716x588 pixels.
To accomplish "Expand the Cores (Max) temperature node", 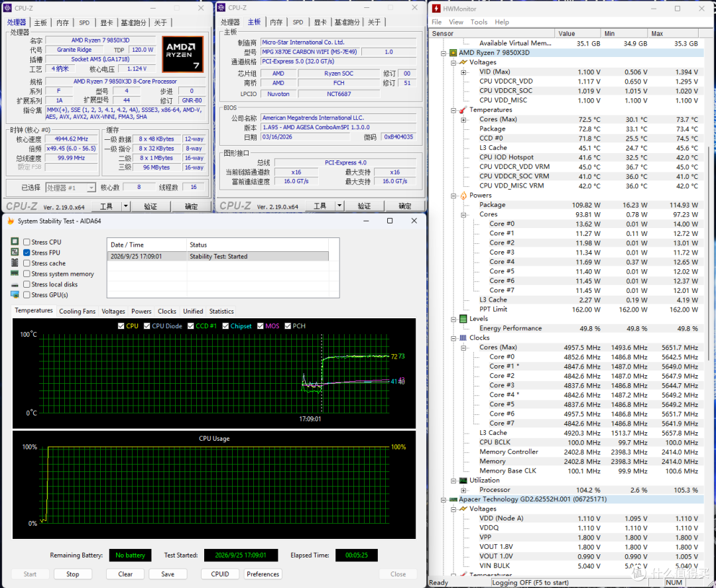I will pyautogui.click(x=463, y=119).
